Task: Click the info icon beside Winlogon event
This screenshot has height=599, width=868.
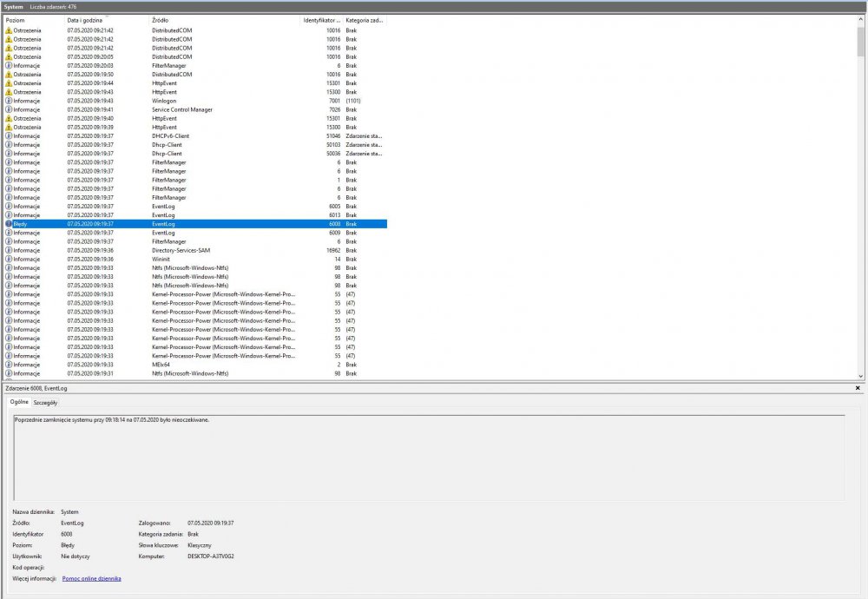Action: [9, 101]
